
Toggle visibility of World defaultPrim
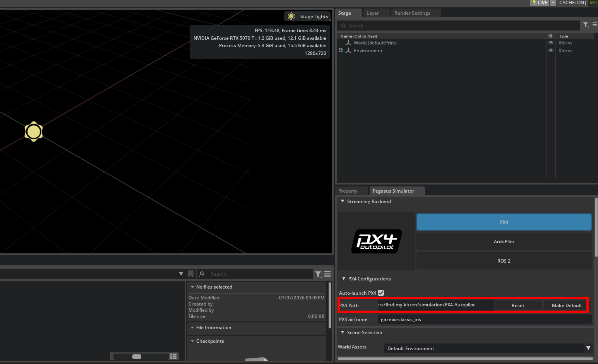point(551,43)
